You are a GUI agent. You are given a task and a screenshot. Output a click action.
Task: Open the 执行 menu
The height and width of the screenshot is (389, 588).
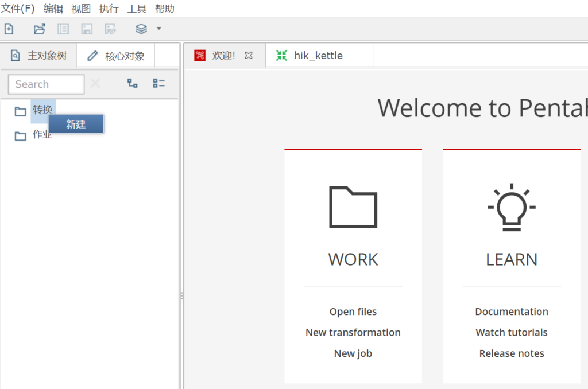click(109, 9)
